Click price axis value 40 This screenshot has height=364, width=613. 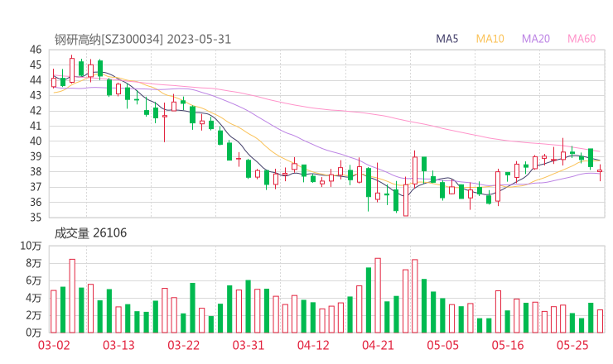[x=36, y=141]
